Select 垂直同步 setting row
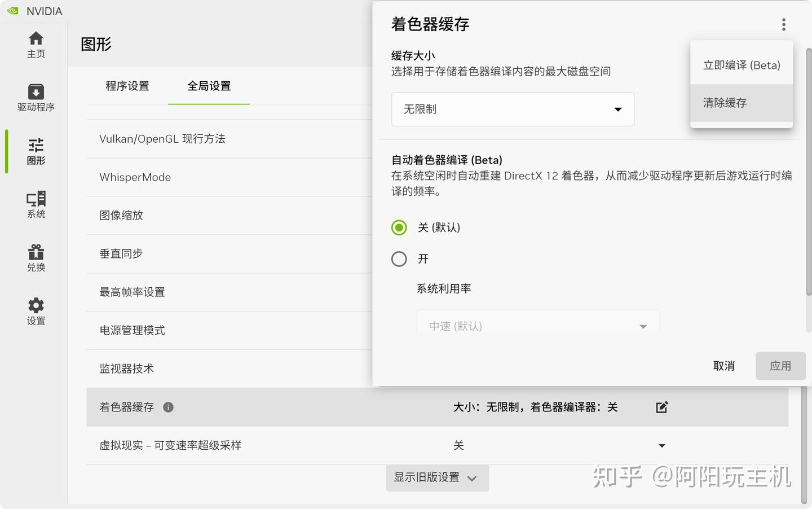Screen dimensions: 812x509 coord(230,254)
